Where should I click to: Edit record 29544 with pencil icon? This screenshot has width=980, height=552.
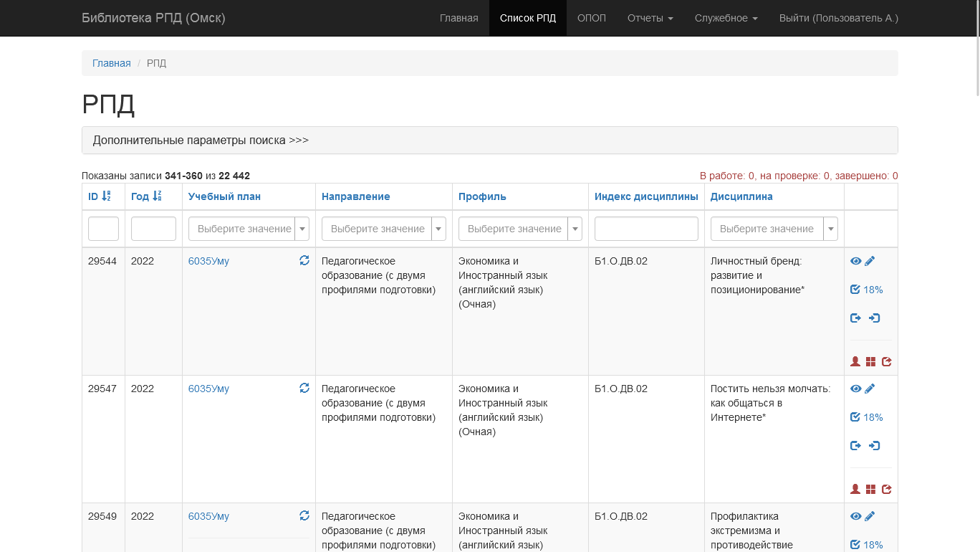point(870,261)
